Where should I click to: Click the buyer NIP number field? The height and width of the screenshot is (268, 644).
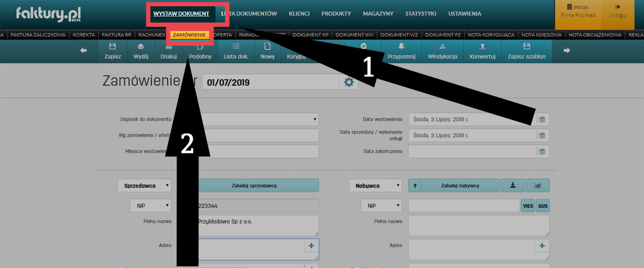pyautogui.click(x=464, y=205)
